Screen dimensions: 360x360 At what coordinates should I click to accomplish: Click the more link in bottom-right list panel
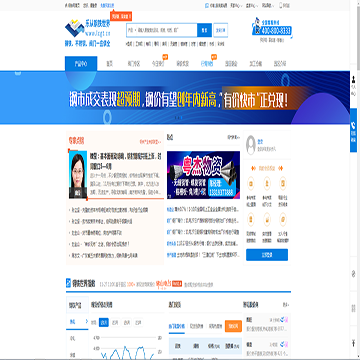click(x=286, y=305)
